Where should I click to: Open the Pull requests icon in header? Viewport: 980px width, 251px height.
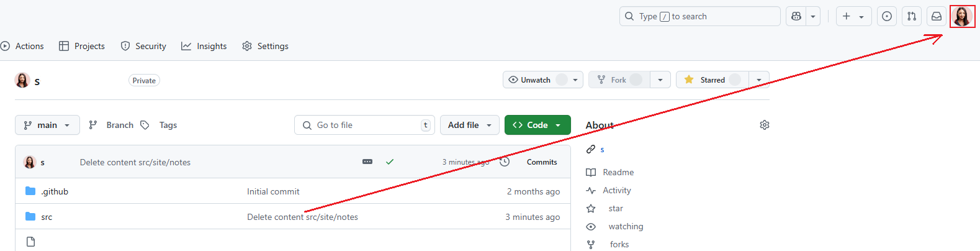pyautogui.click(x=912, y=17)
